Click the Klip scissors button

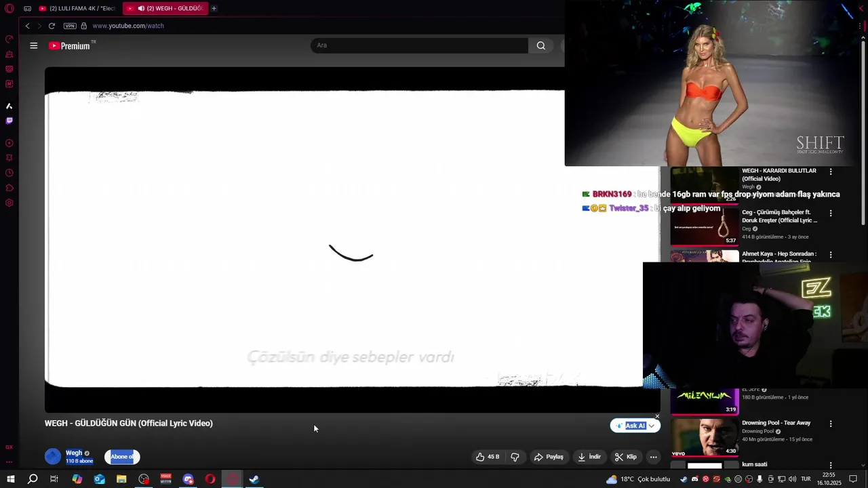626,457
